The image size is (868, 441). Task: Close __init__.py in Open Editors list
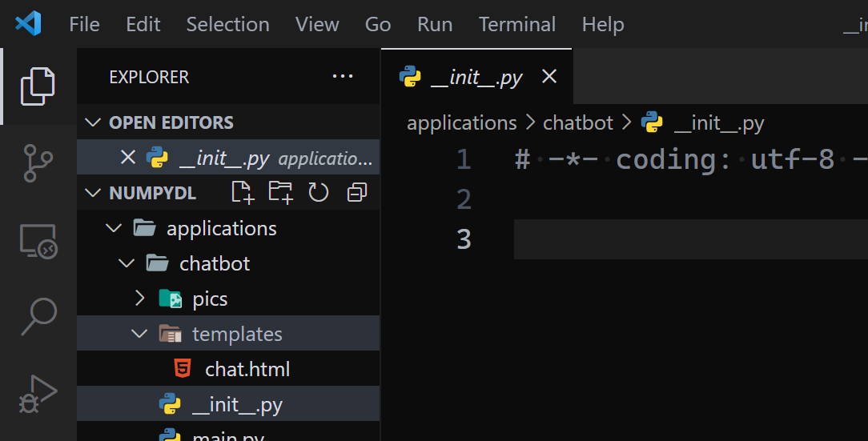pyautogui.click(x=128, y=158)
